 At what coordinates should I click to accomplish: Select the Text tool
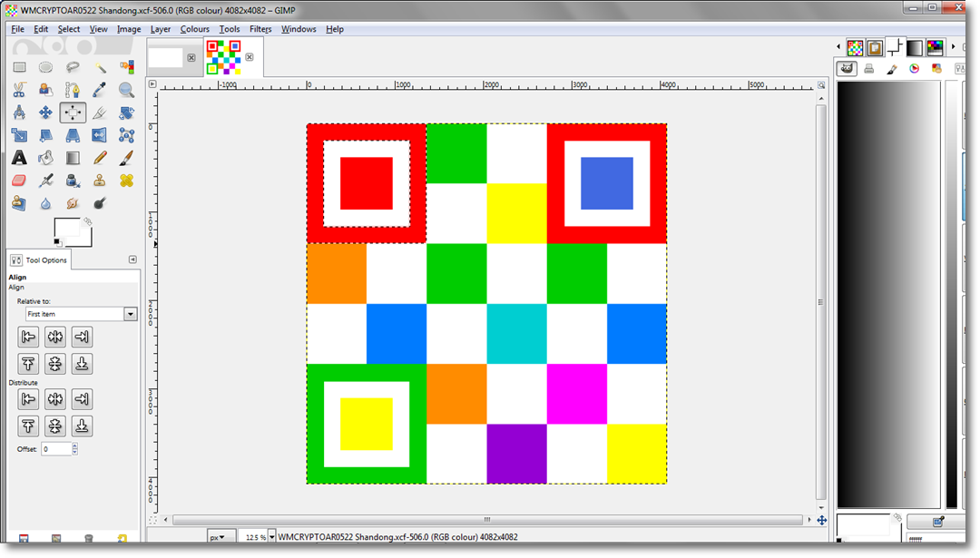coord(19,158)
